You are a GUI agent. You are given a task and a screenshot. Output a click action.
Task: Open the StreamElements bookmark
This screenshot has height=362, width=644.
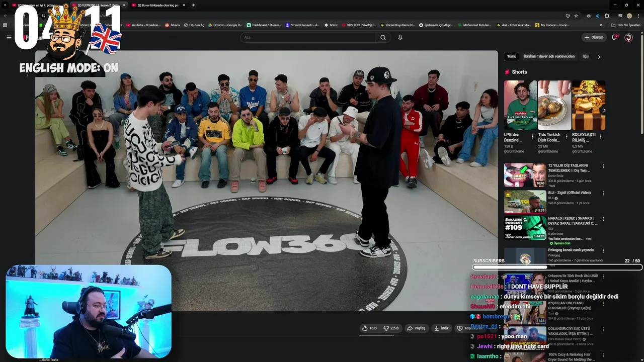click(x=302, y=25)
